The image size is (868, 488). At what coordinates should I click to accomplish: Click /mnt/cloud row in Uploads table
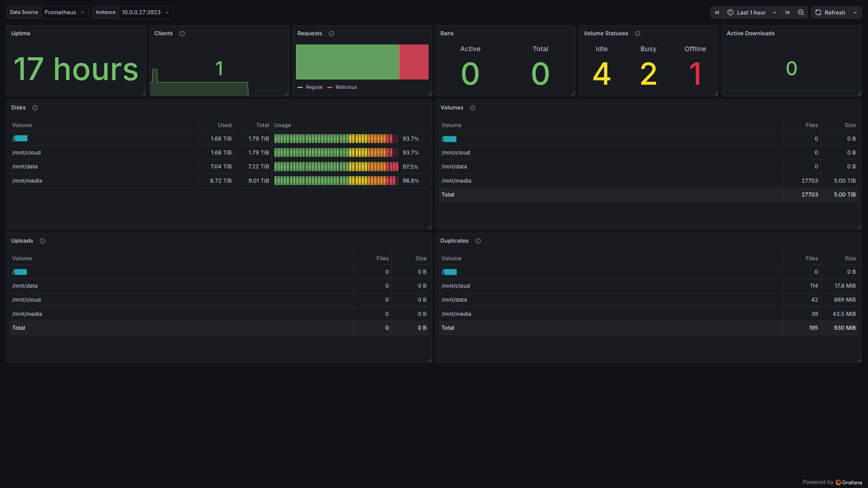[x=219, y=300]
